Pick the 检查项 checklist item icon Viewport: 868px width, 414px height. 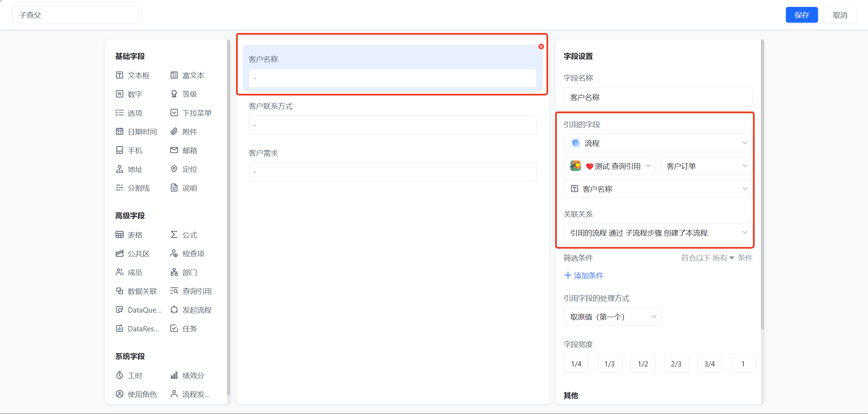[174, 254]
